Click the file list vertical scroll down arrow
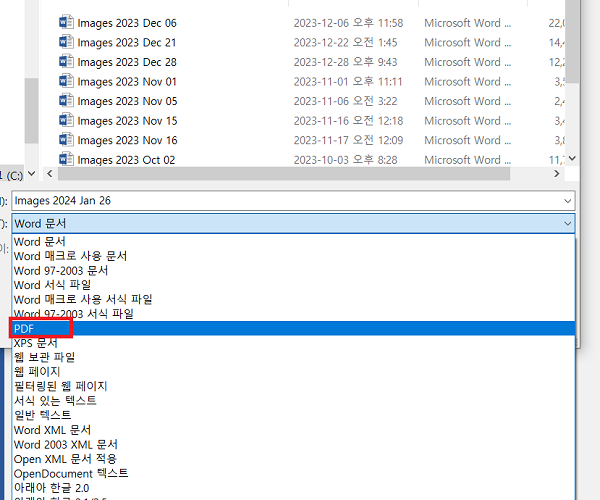 (572, 158)
